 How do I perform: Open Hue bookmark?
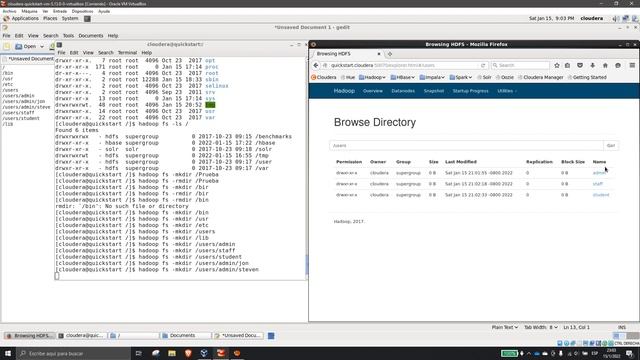coord(348,77)
